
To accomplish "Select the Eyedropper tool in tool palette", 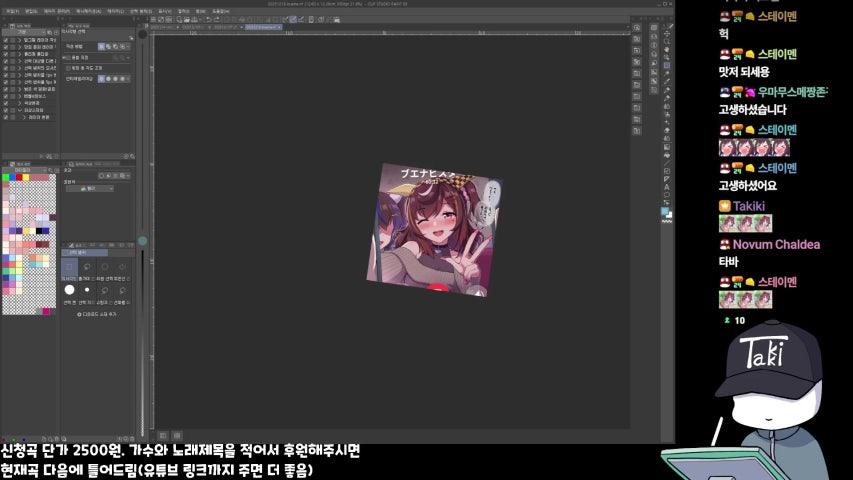I will point(666,81).
